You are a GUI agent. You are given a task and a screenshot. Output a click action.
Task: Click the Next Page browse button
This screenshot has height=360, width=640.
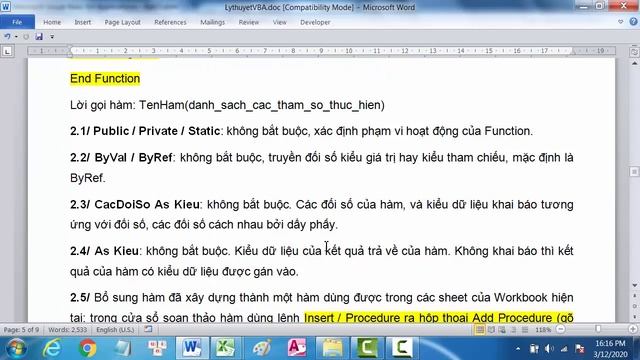click(634, 316)
